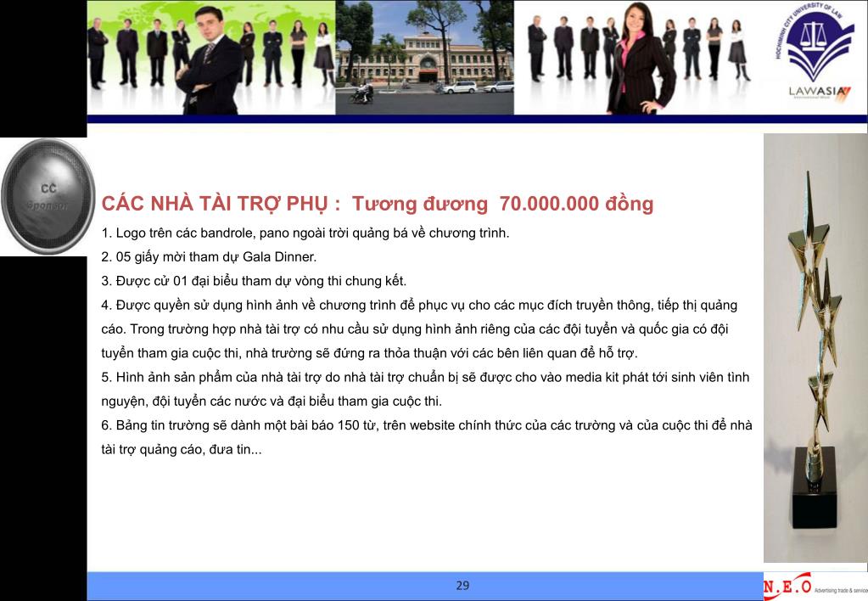Click line starting 'tuyển tham gia cuộc thi, nhà trường'
The image size is (868, 601).
369,353
